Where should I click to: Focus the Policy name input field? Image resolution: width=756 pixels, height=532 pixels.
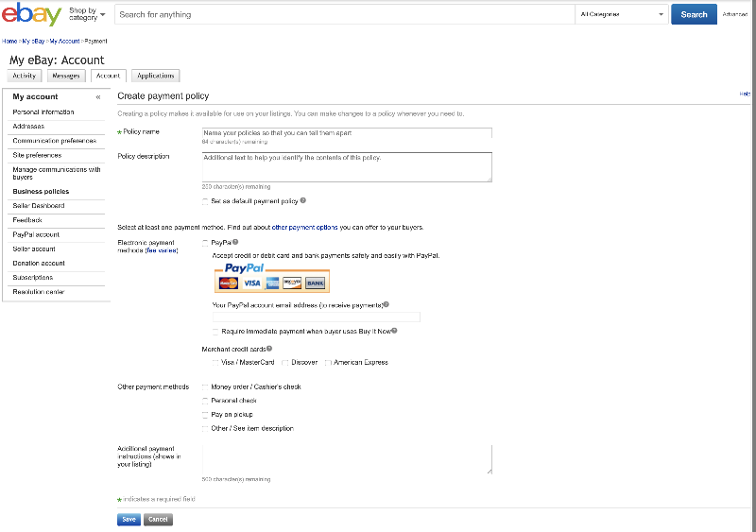(x=347, y=132)
